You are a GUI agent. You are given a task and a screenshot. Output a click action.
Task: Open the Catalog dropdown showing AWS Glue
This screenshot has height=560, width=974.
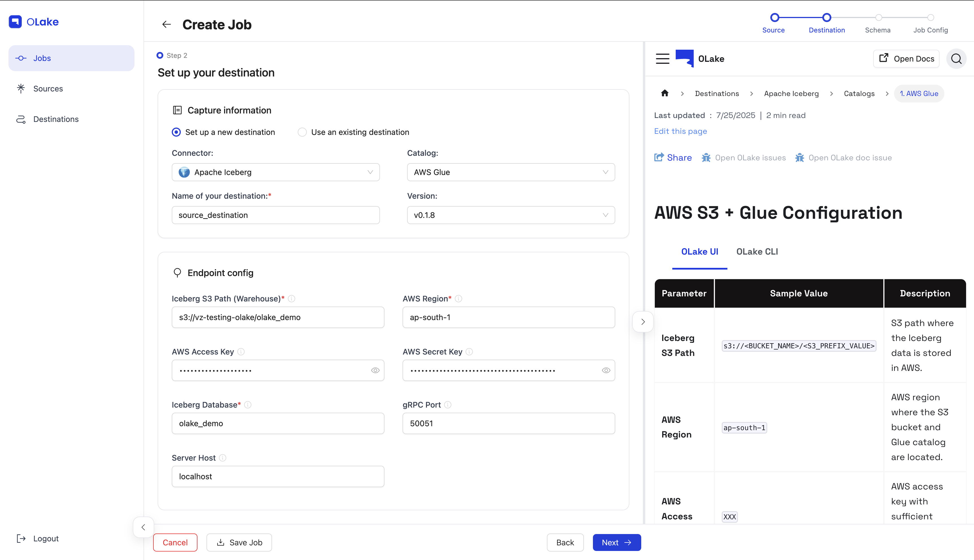click(511, 172)
